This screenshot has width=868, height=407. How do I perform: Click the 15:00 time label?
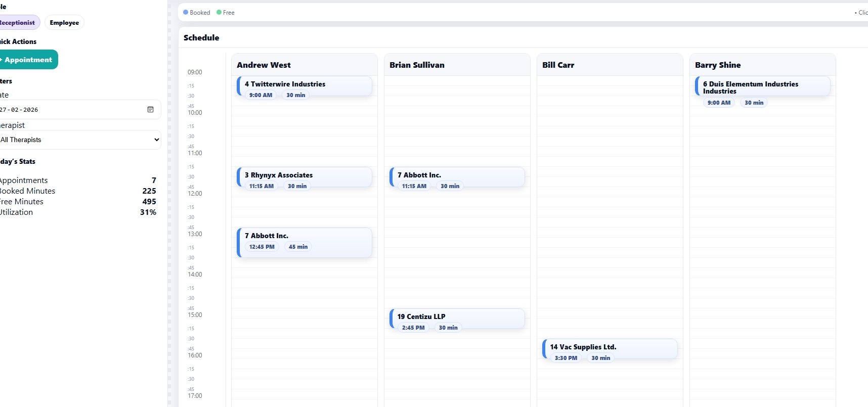(x=195, y=315)
